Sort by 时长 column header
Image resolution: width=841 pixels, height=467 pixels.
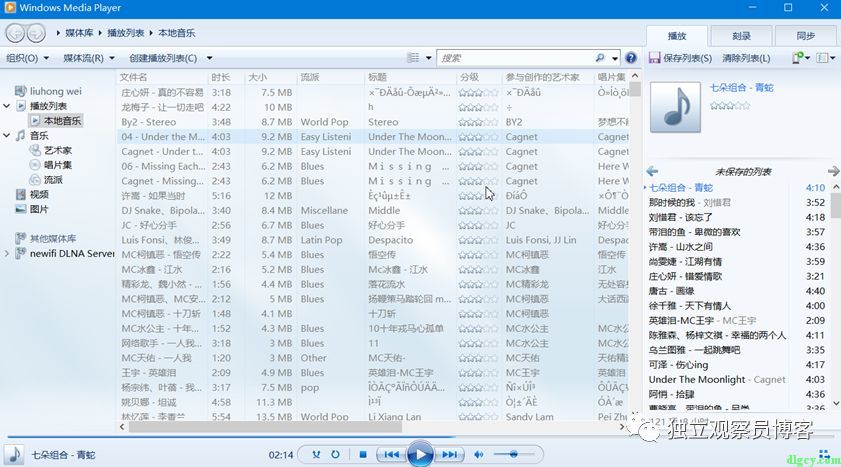pos(226,77)
